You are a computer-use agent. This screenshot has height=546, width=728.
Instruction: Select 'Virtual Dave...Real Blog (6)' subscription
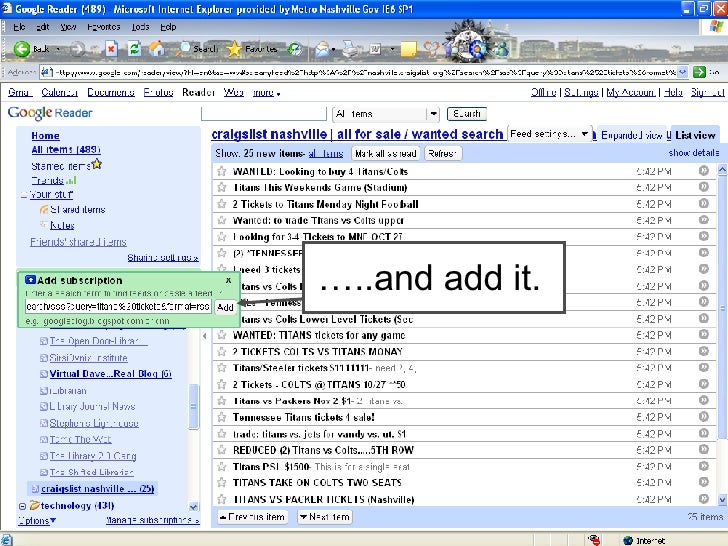click(110, 373)
